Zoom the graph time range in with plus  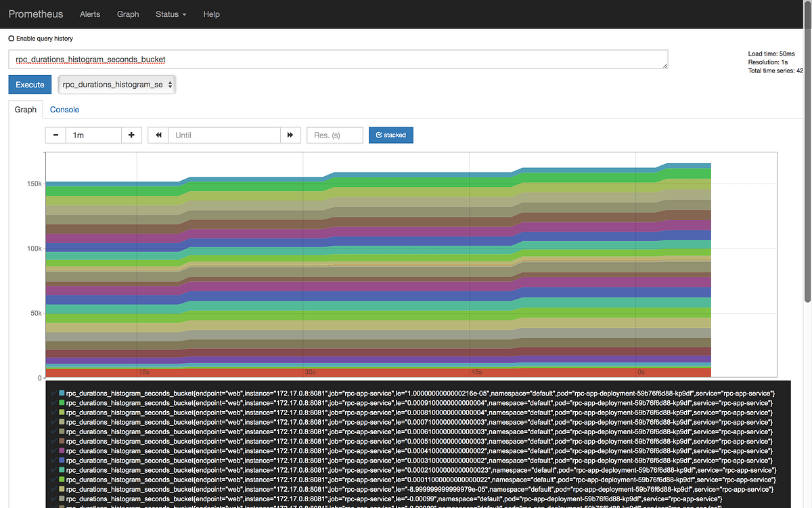pyautogui.click(x=131, y=135)
